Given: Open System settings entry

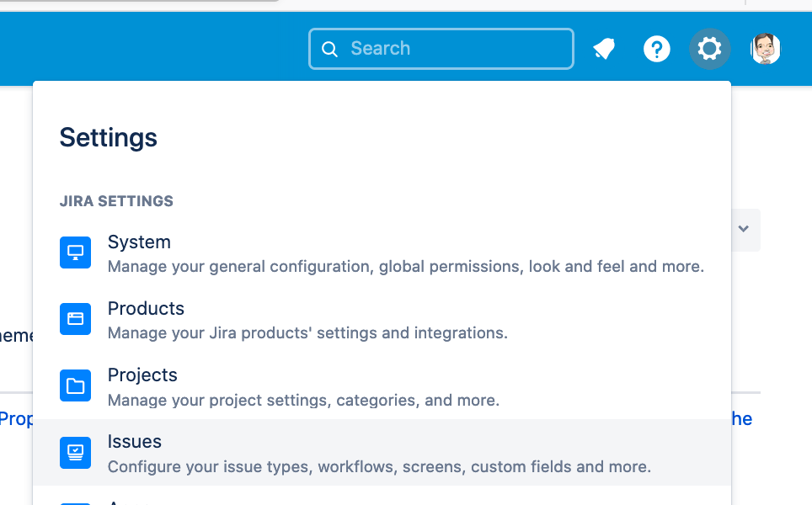Looking at the screenshot, I should tap(382, 253).
